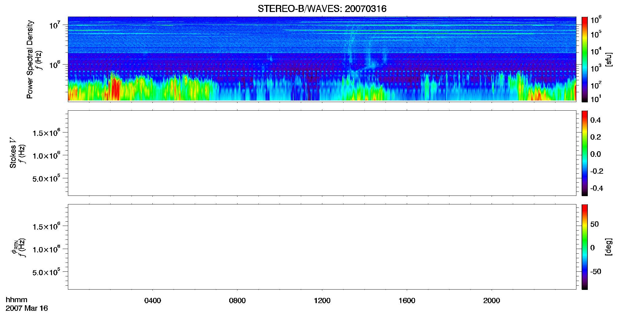644x332 pixels.
Task: Click the Power Spectral Density axis label
Action: [x=30, y=59]
